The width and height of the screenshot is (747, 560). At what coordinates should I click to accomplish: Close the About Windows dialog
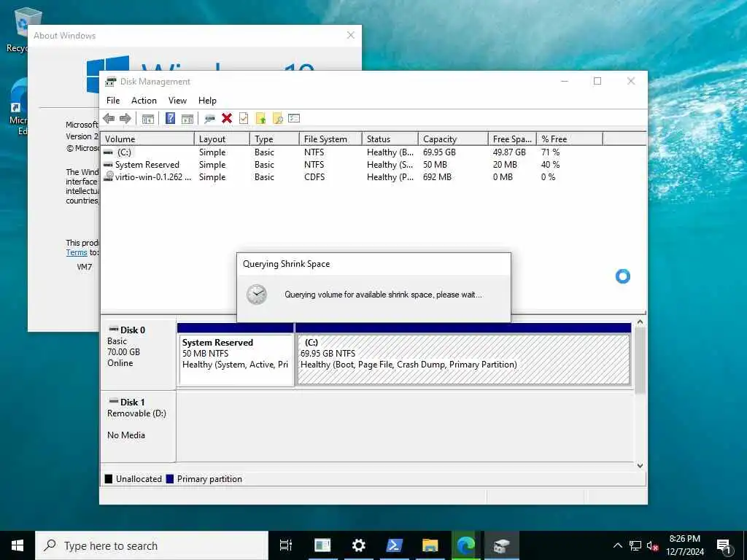pyautogui.click(x=351, y=35)
